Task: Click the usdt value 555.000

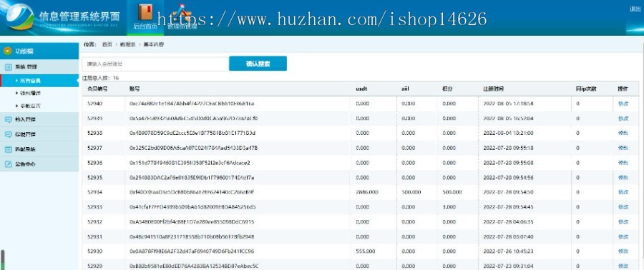Action: [x=366, y=251]
